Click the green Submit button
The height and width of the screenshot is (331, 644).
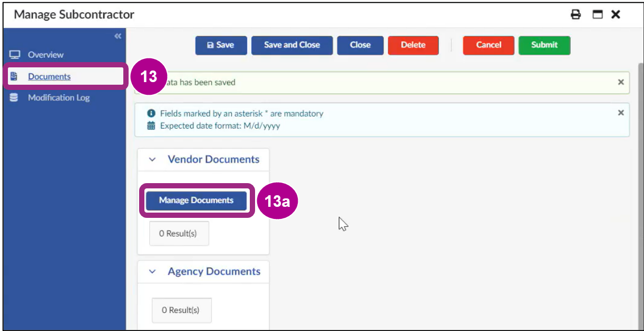(544, 45)
